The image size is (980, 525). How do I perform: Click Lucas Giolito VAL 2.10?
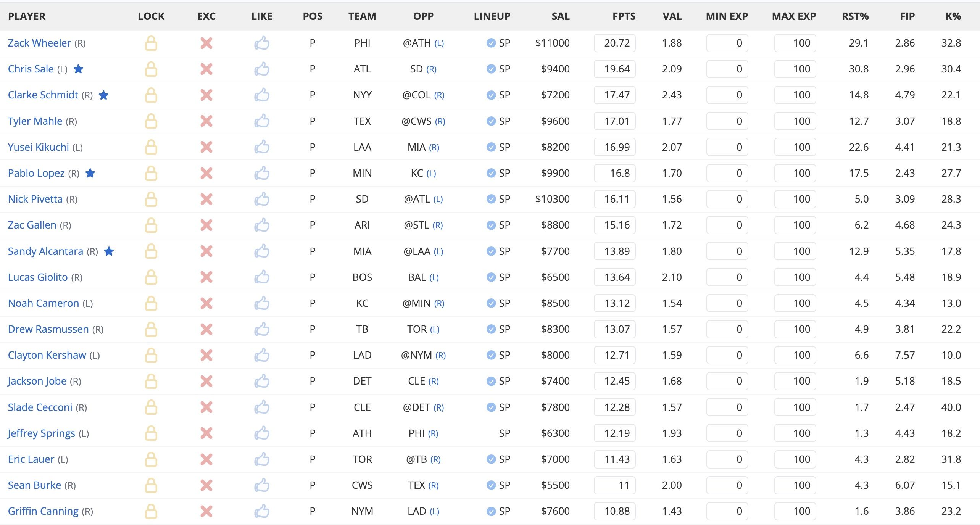672,277
